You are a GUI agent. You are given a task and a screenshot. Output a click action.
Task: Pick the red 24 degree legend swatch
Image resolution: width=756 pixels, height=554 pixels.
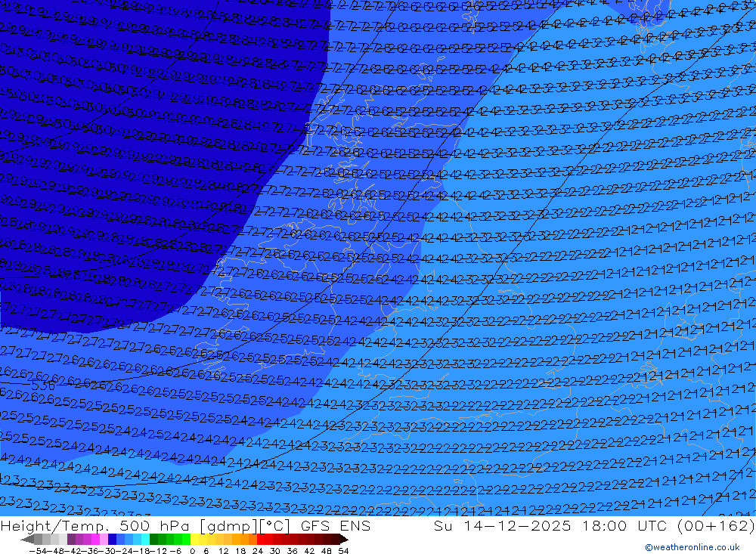tap(260, 539)
